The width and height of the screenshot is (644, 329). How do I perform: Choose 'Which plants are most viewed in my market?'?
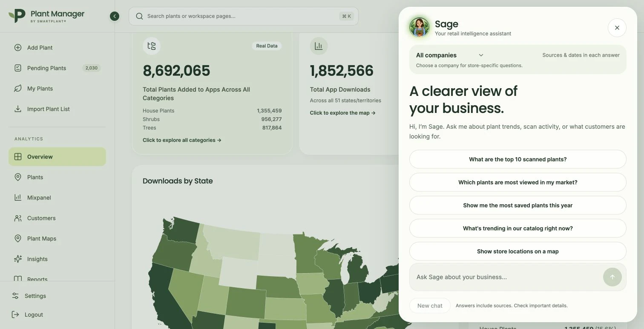pyautogui.click(x=518, y=182)
